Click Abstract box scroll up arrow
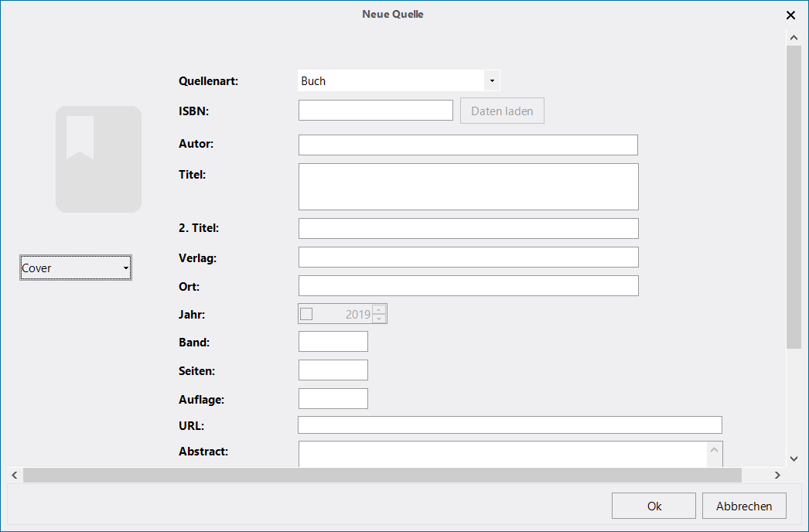Screen dimensions: 809x532 point(714,450)
